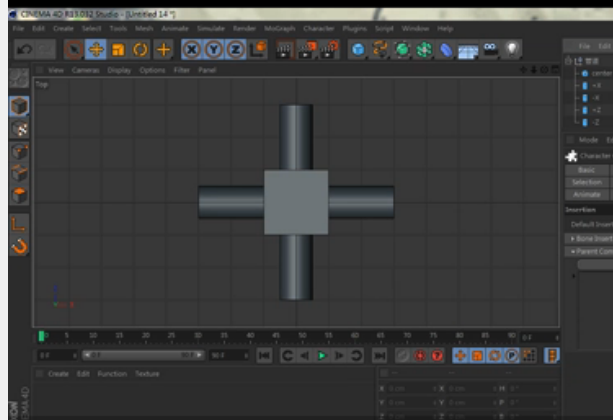Image resolution: width=613 pixels, height=420 pixels.
Task: Switch to Texture mode checkered cube
Action: point(19,129)
